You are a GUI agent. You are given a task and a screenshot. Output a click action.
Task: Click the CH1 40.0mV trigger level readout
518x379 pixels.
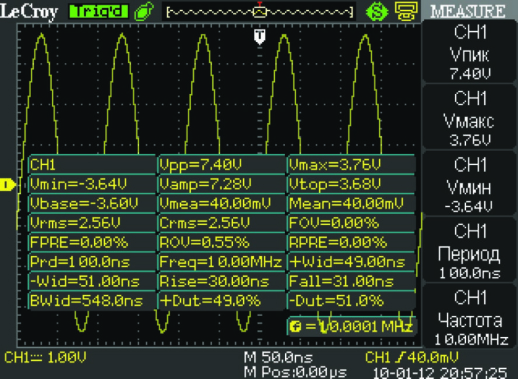412,357
